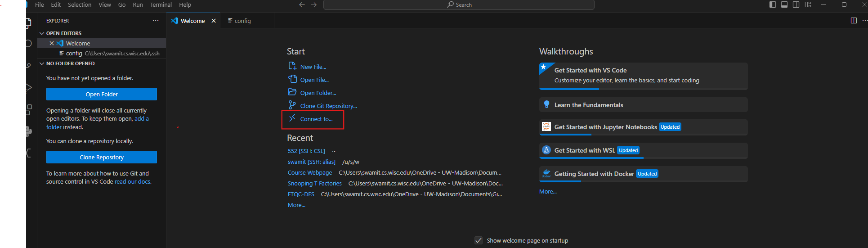Open recent 'Course Webpage' folder
The width and height of the screenshot is (868, 248).
tap(310, 172)
